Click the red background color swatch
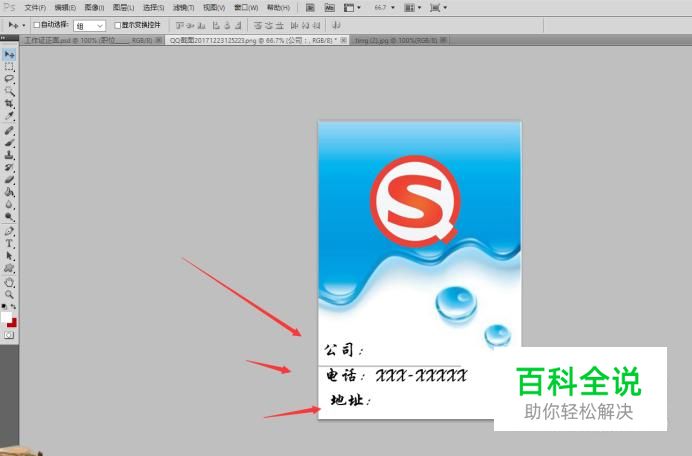The image size is (692, 456). point(13,323)
